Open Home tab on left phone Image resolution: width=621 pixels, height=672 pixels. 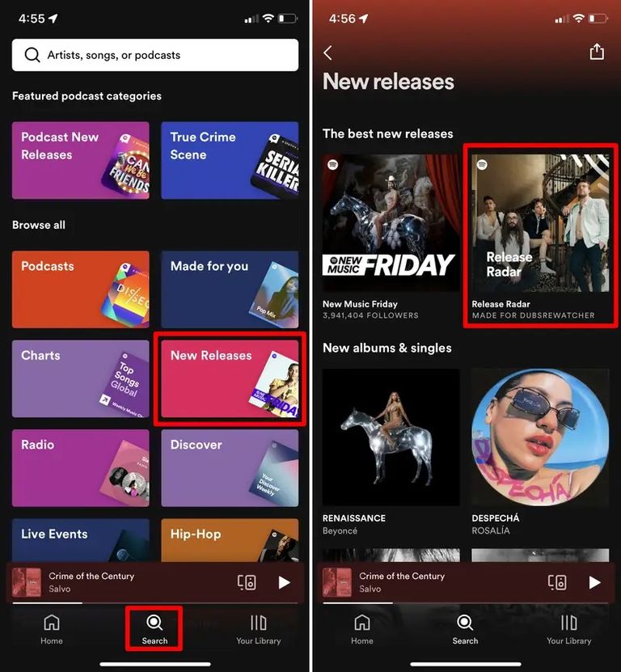point(52,629)
